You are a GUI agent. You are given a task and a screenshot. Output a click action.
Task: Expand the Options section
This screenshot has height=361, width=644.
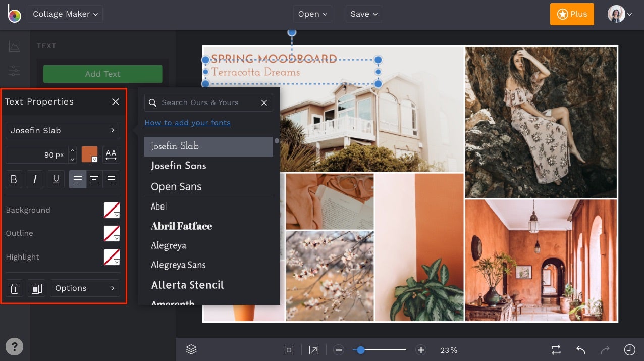pyautogui.click(x=85, y=288)
